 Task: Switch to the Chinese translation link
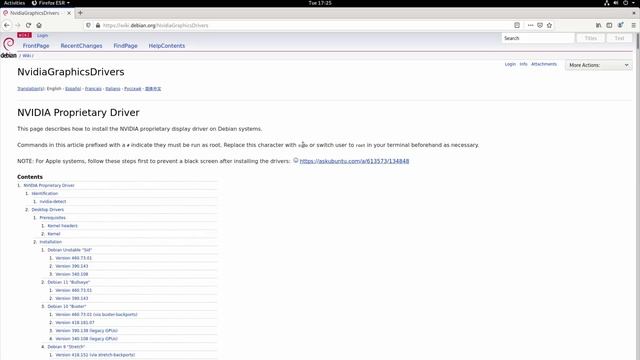pyautogui.click(x=153, y=89)
